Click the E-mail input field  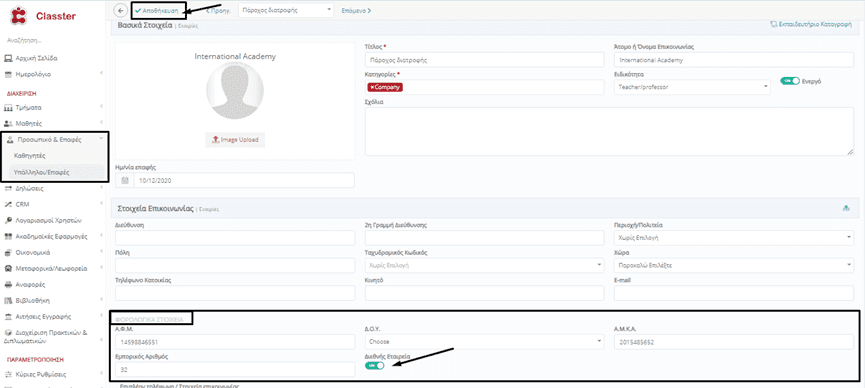point(734,293)
